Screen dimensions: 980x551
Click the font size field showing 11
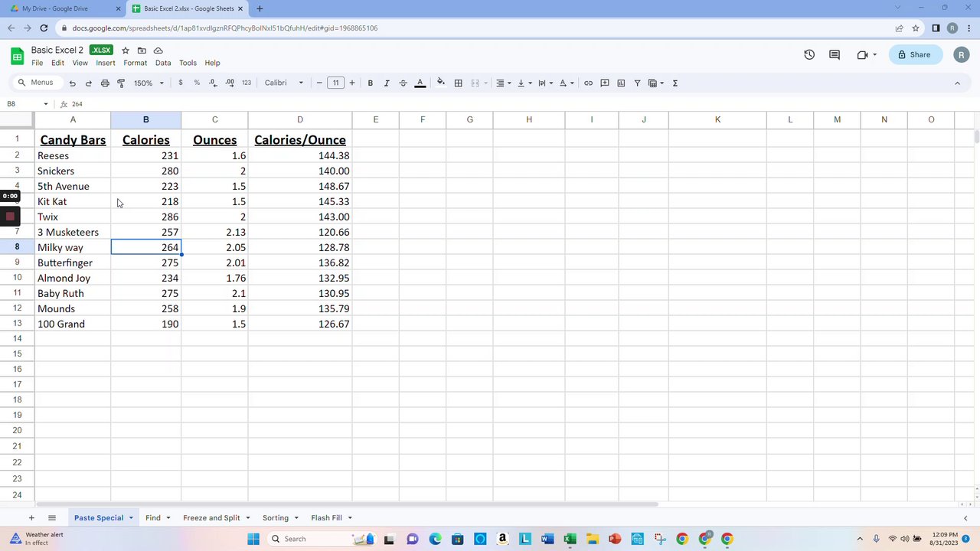335,83
